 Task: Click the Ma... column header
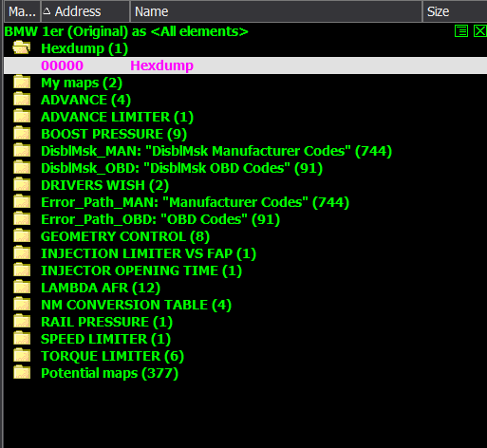(x=22, y=11)
